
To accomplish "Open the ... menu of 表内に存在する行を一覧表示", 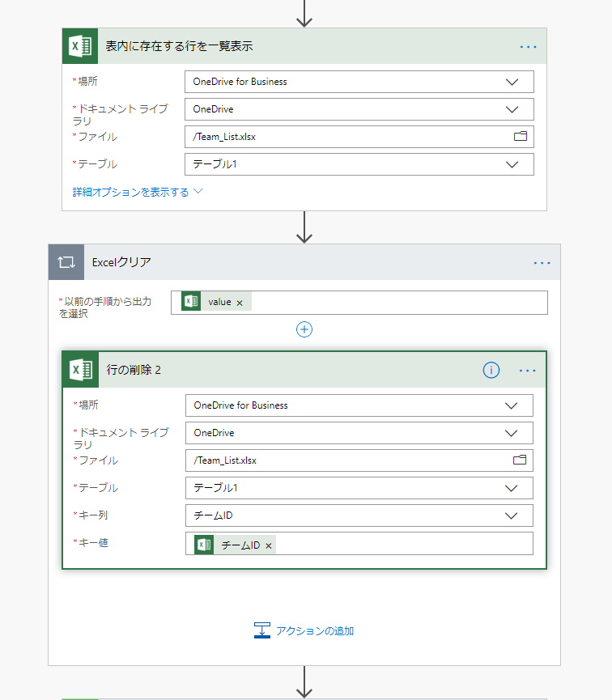I will click(x=529, y=46).
